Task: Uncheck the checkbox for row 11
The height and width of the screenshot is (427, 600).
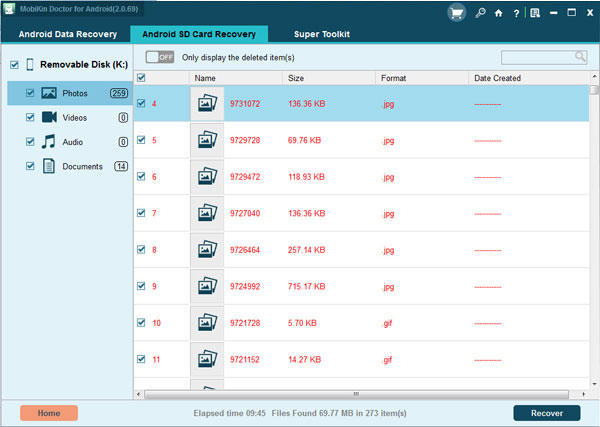Action: point(141,359)
